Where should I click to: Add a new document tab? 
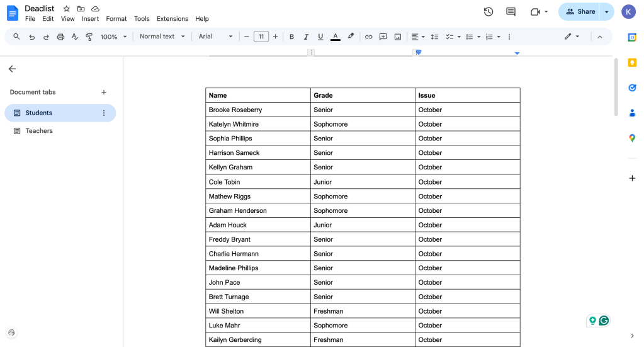[x=104, y=92]
